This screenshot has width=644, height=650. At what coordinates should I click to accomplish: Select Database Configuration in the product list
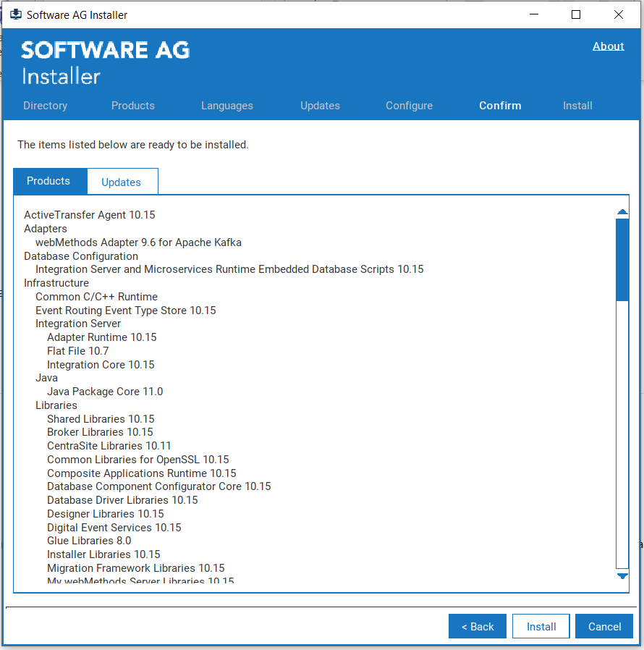(80, 256)
